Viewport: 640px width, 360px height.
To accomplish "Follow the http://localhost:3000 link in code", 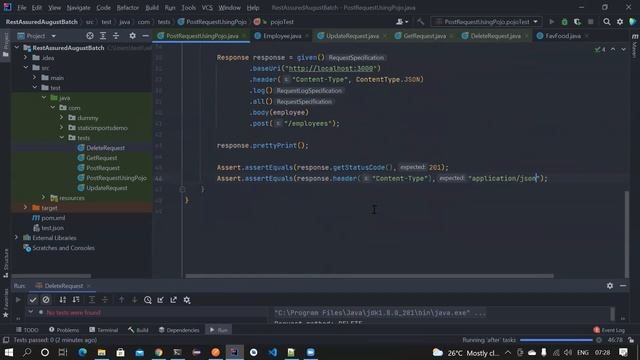I will coord(331,68).
